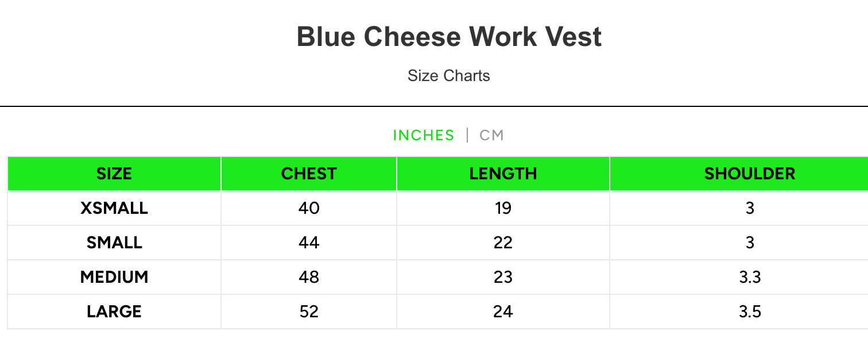Click the SHOULDER column header
Image resolution: width=868 pixels, height=338 pixels.
[750, 174]
